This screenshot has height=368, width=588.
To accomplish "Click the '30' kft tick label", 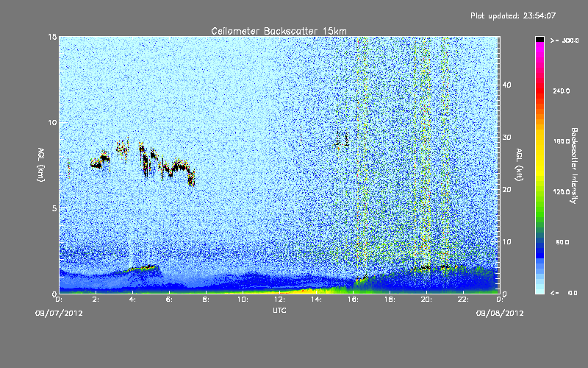I will pos(506,137).
